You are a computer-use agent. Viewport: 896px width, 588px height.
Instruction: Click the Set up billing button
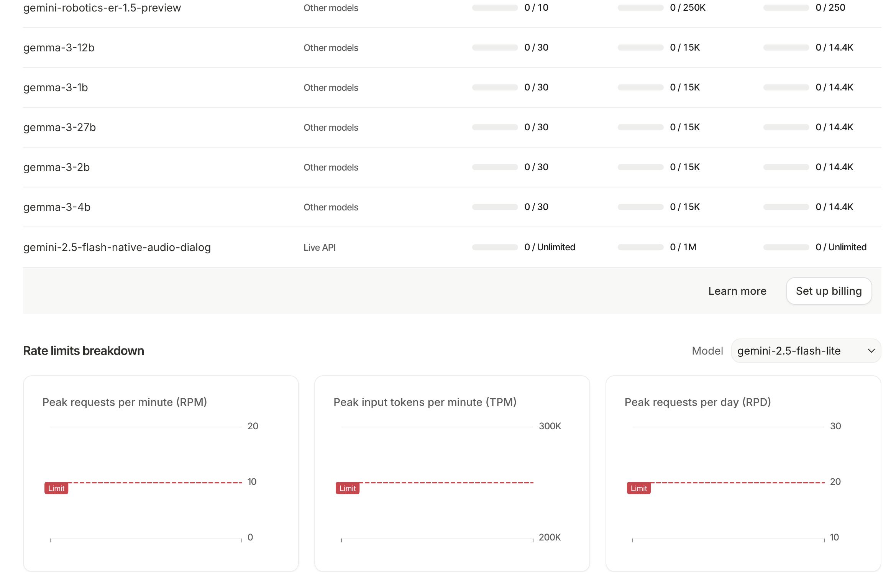tap(829, 291)
